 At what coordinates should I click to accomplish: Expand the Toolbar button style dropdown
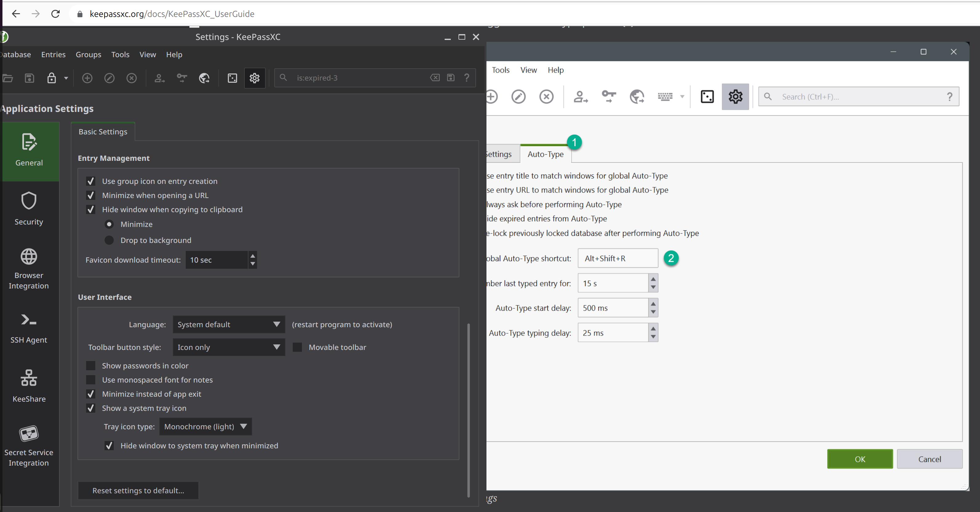click(x=228, y=347)
